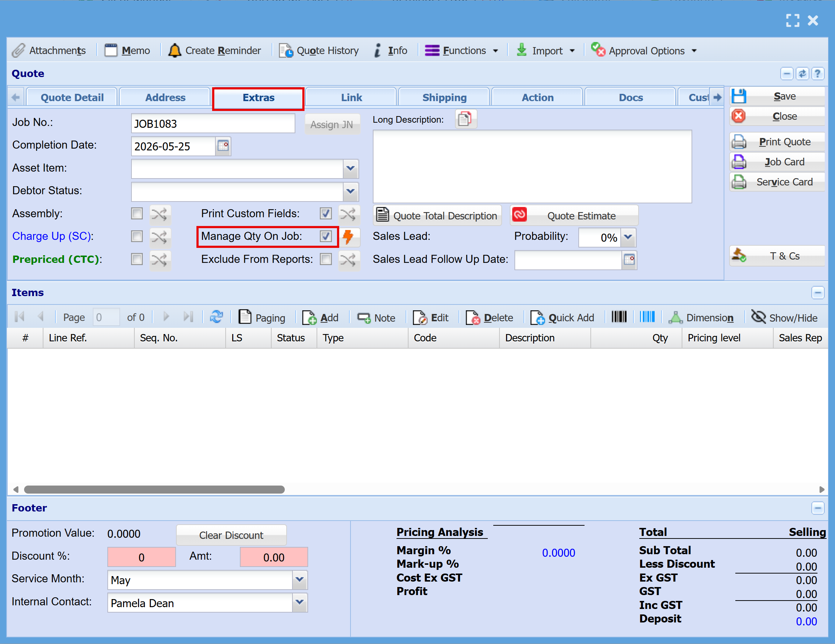This screenshot has height=644, width=835.
Task: Click the Quote Estimate button
Action: click(x=574, y=215)
